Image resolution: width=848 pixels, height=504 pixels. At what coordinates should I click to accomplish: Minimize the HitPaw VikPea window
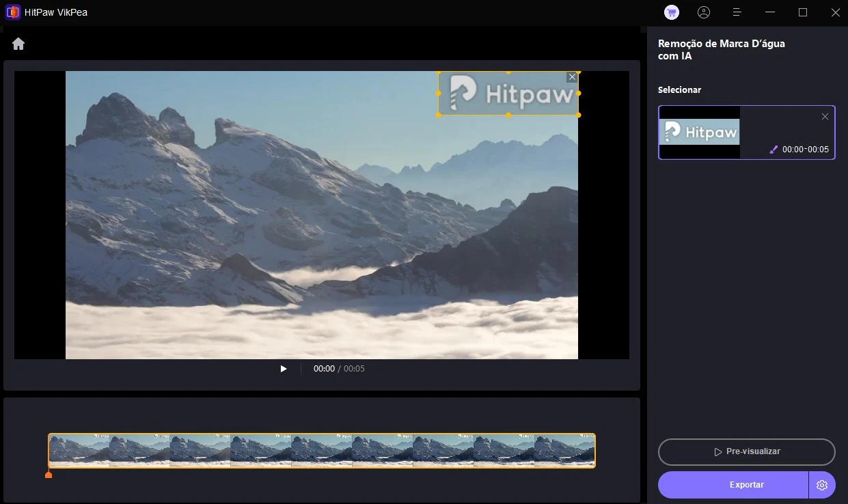tap(770, 12)
